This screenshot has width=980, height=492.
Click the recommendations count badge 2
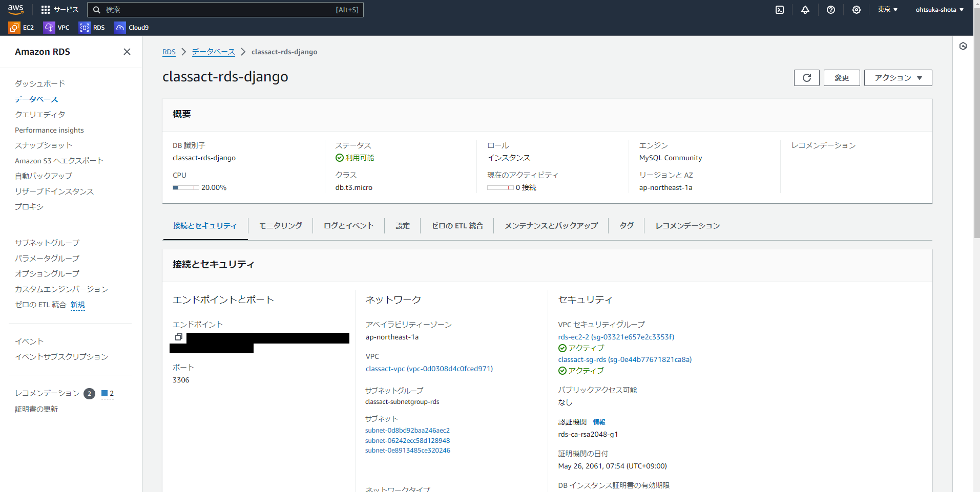click(x=89, y=394)
